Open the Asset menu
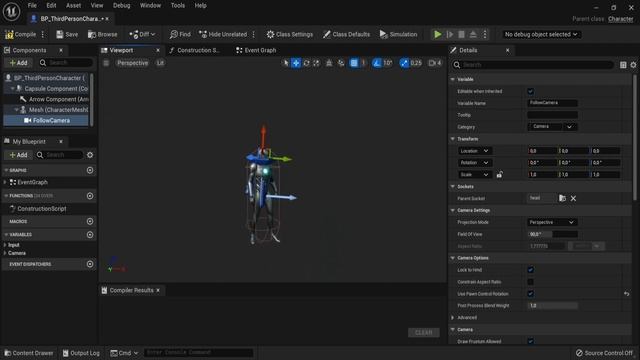This screenshot has width=640, height=360. click(73, 6)
